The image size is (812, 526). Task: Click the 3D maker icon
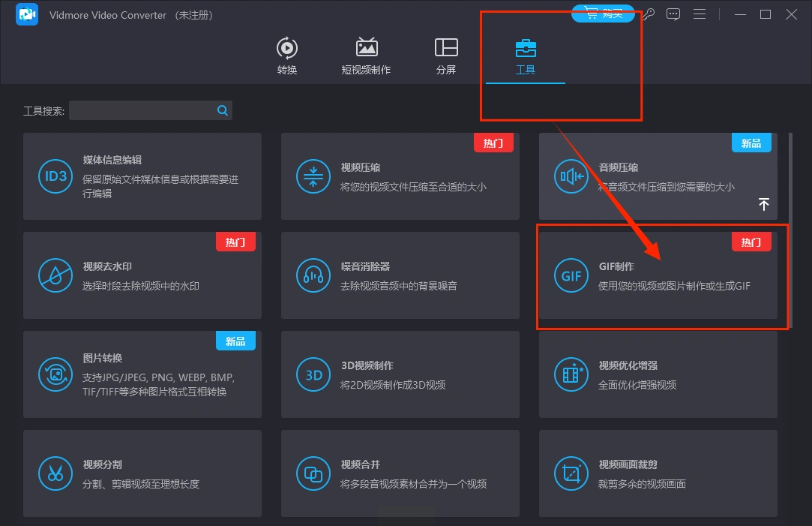(x=313, y=374)
